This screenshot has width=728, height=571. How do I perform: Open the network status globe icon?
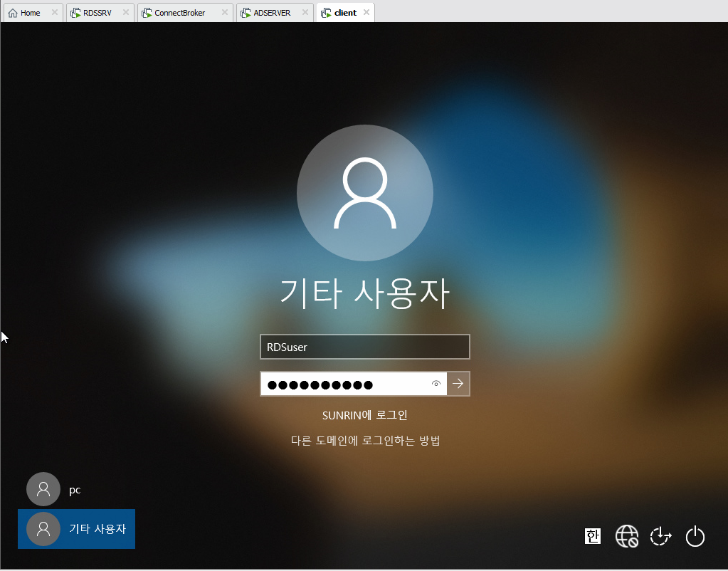tap(627, 536)
